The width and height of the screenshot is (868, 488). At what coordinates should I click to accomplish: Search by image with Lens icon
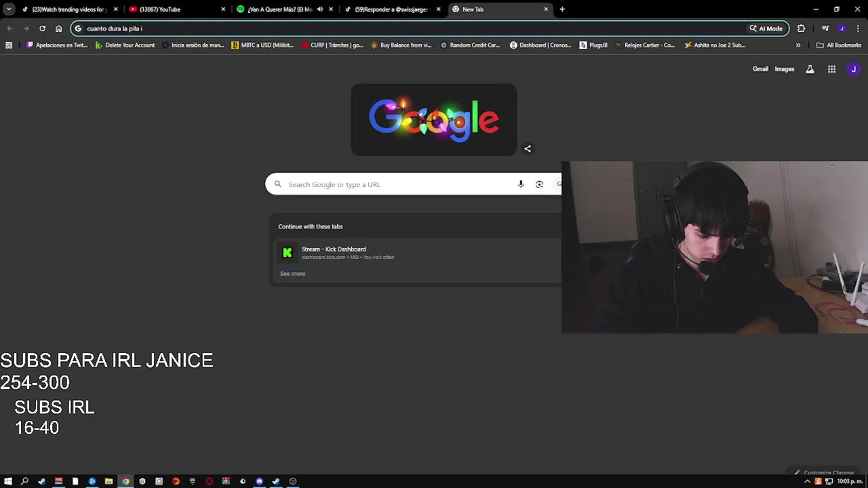click(x=539, y=184)
